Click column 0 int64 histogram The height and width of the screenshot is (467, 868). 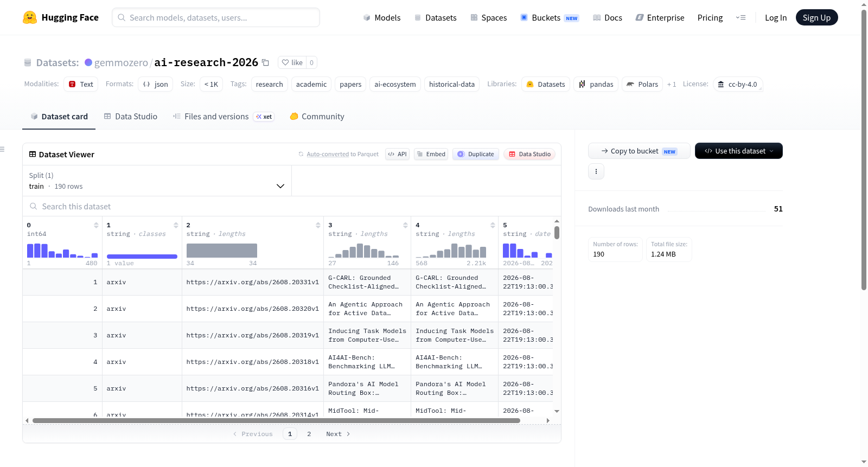(62, 250)
